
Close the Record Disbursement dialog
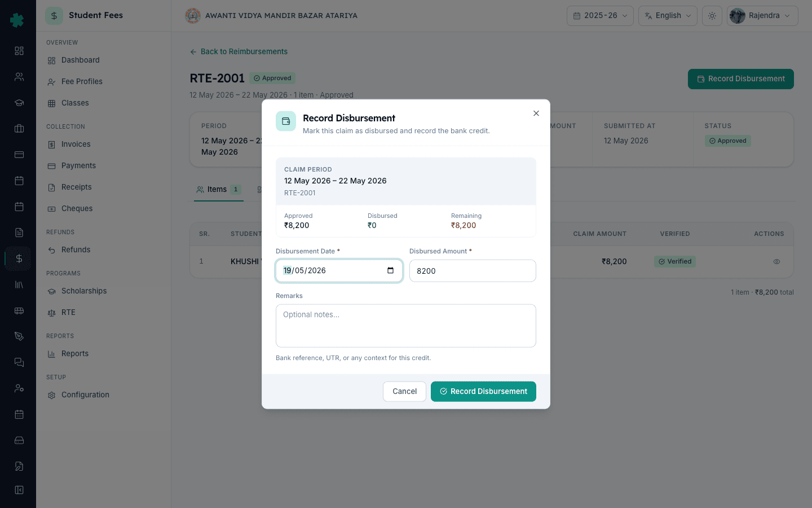[x=536, y=113]
